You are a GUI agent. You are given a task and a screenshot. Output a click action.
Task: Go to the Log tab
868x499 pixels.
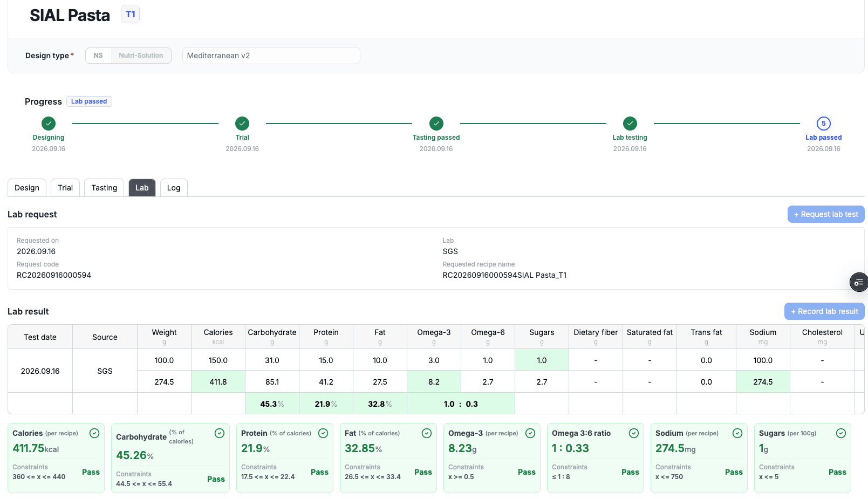[174, 188]
